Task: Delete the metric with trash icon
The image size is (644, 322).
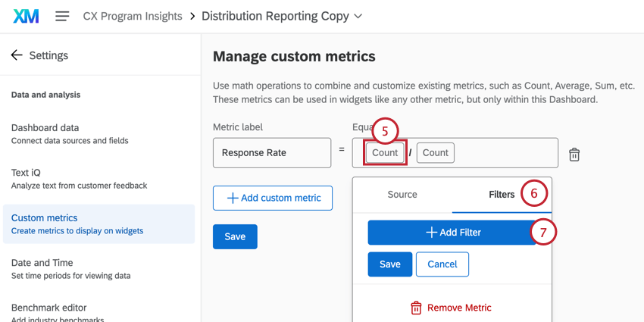Action: pyautogui.click(x=574, y=155)
